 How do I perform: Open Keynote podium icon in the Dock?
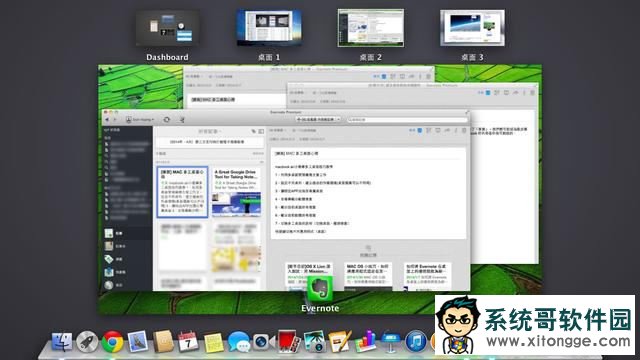coord(390,342)
